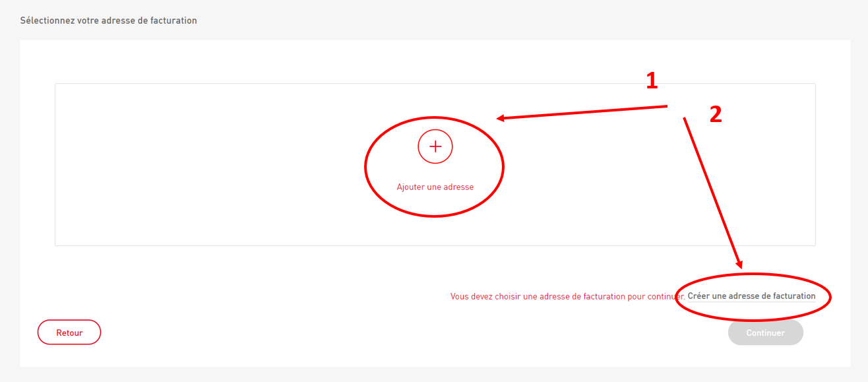Click the 'Vous devez choisir une adresse' error message
Screen dimensions: 868x382
click(x=568, y=296)
